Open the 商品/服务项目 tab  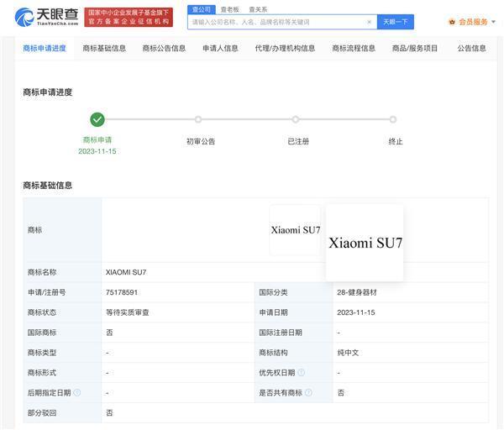[414, 49]
